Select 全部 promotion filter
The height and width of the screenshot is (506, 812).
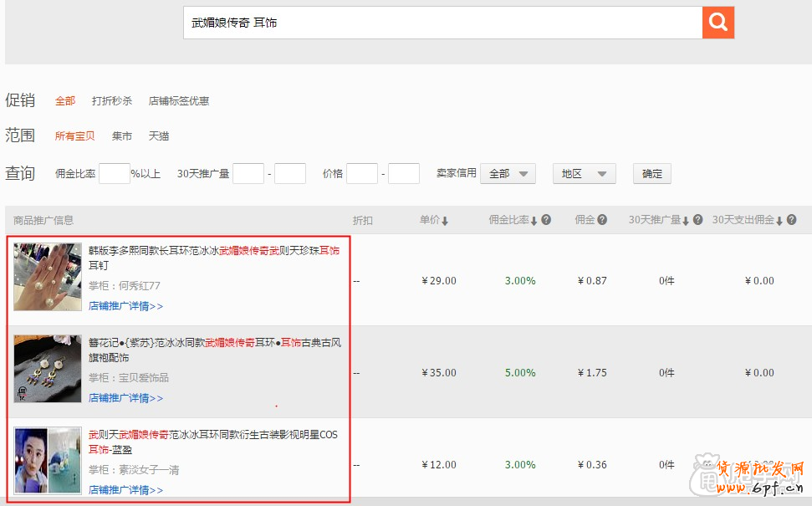[x=65, y=101]
